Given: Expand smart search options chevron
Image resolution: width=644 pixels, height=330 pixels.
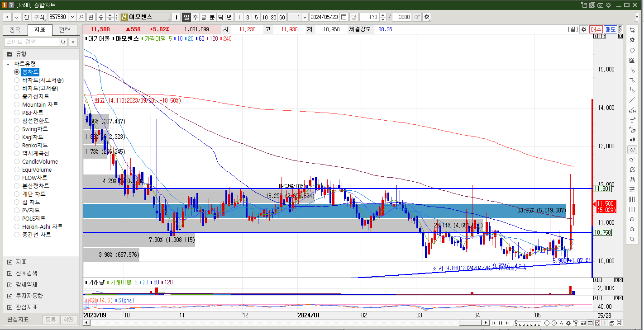Looking at the screenshot, I should 73,42.
